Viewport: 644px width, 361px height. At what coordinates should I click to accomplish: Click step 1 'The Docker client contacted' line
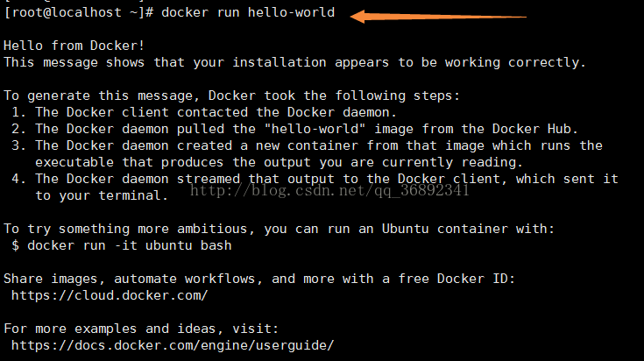point(204,112)
